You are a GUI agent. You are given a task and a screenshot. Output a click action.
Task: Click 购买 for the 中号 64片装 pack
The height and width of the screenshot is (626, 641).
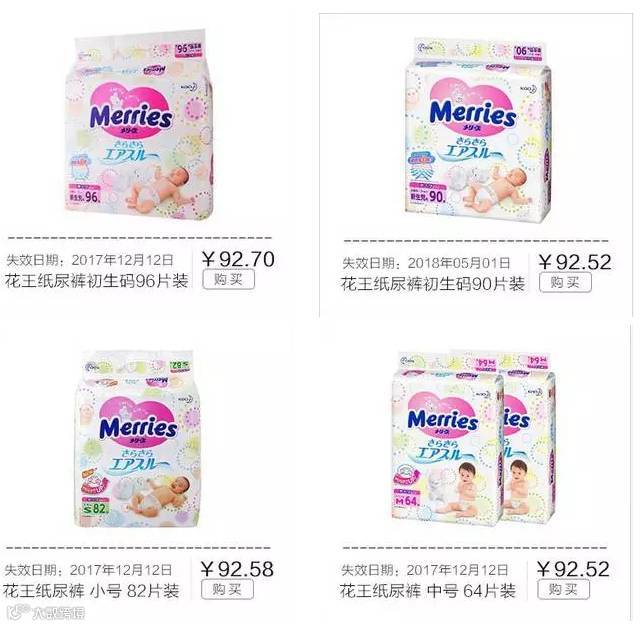563,590
